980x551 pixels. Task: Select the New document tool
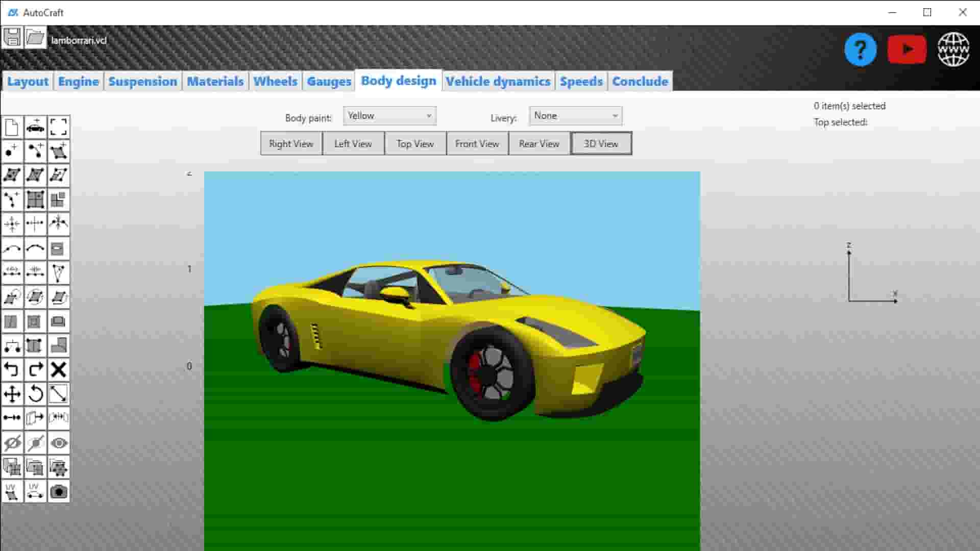pyautogui.click(x=13, y=127)
